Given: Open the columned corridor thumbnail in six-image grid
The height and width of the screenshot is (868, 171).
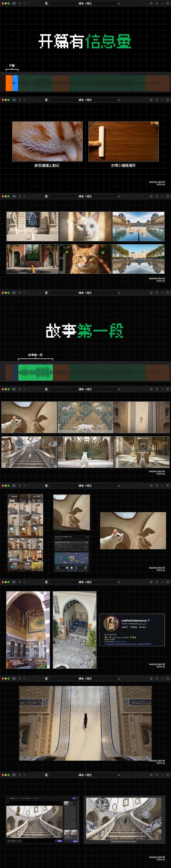Looking at the screenshot, I should tap(142, 417).
